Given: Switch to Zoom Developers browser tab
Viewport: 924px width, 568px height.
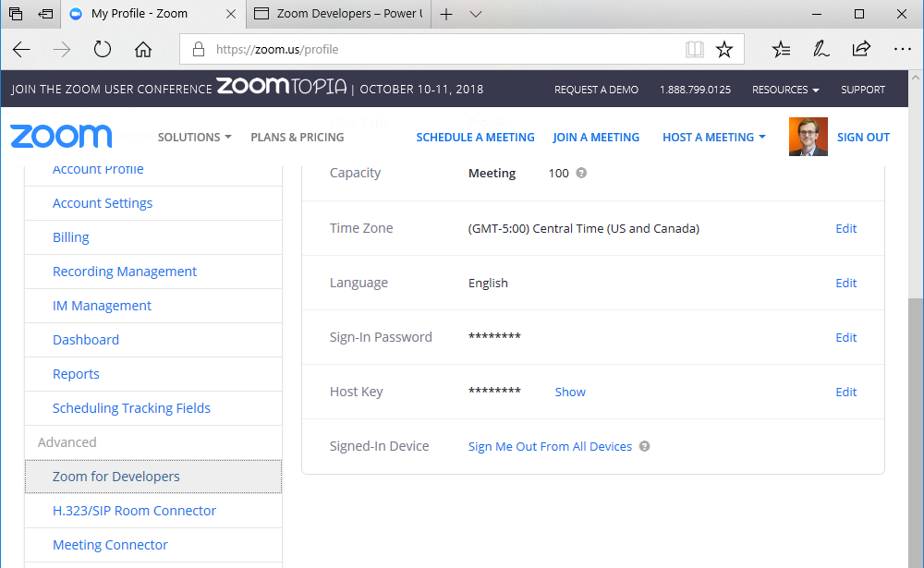Looking at the screenshot, I should pyautogui.click(x=339, y=14).
